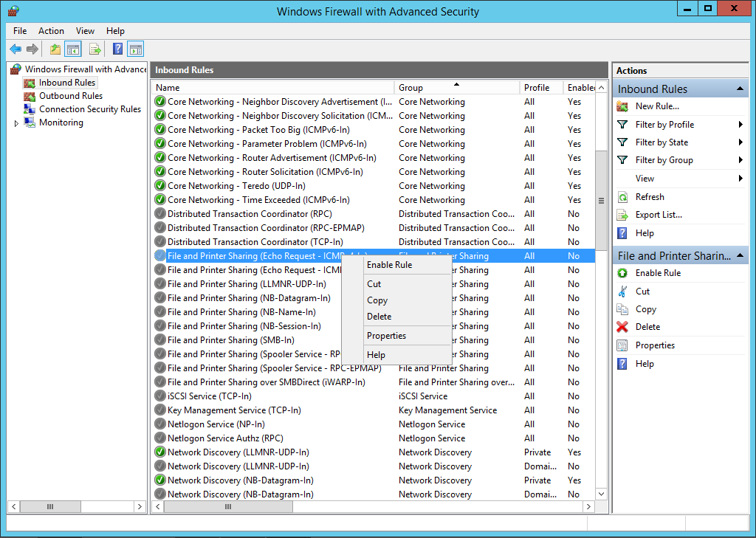This screenshot has width=756, height=538.
Task: Open the File menu
Action: click(x=20, y=31)
